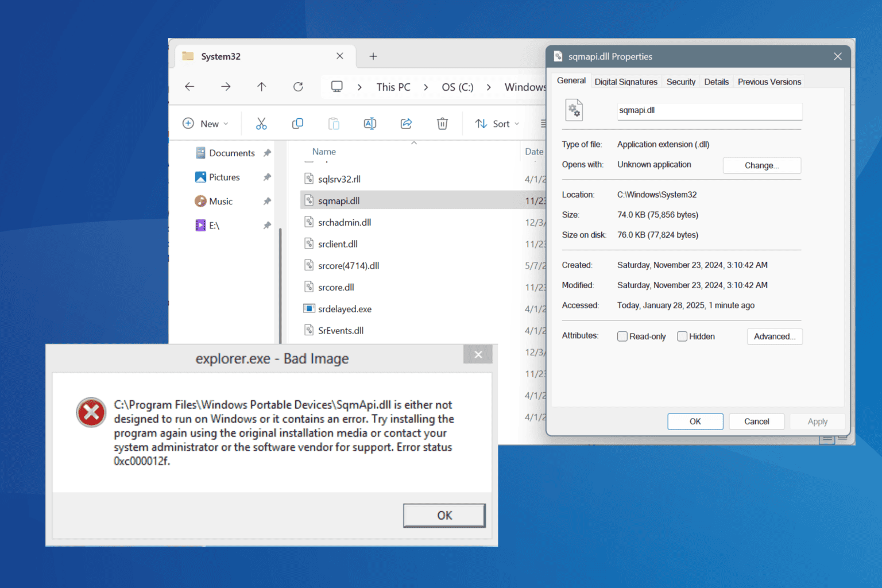Open the New dropdown menu
Image resolution: width=882 pixels, height=588 pixels.
(x=206, y=123)
